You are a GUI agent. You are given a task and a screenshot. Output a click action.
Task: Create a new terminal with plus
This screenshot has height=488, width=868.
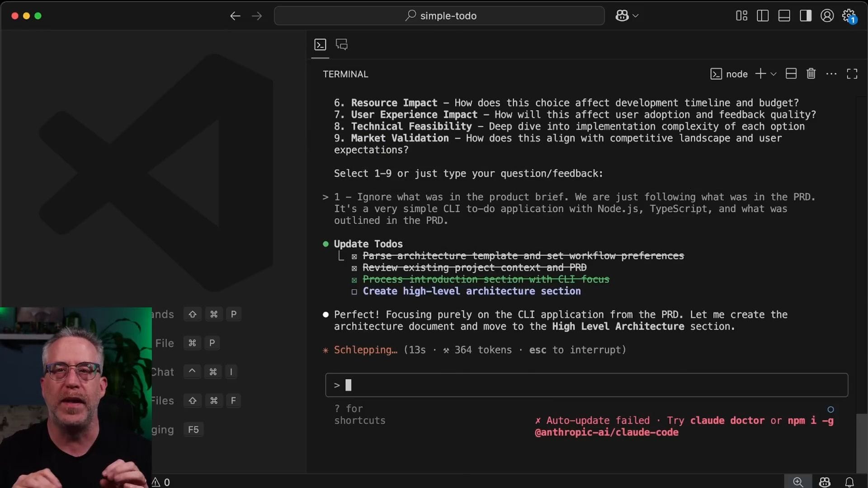[760, 74]
